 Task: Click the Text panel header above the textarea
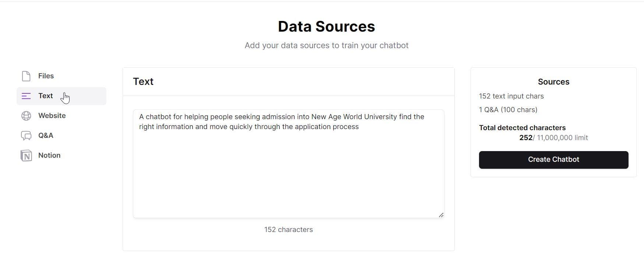point(143,81)
